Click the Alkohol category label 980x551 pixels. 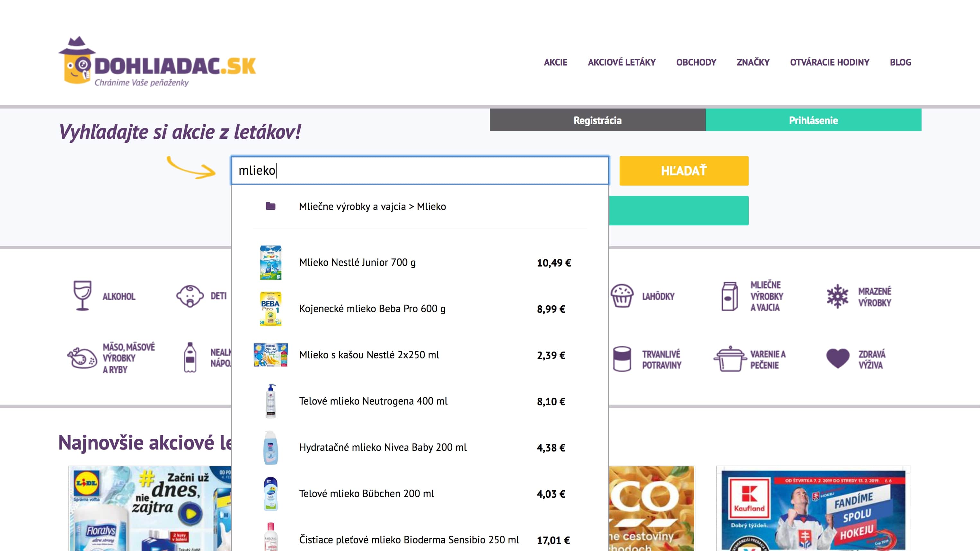pyautogui.click(x=119, y=296)
